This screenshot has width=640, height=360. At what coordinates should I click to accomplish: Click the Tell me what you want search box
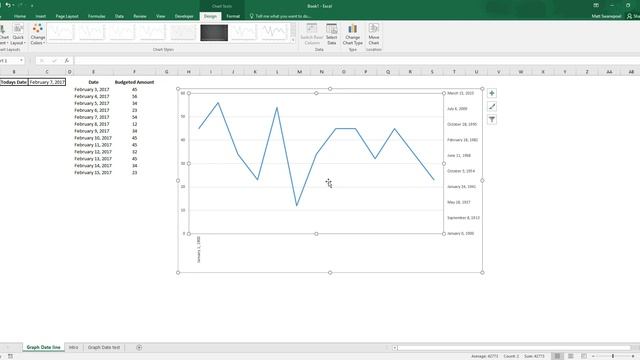click(x=281, y=16)
